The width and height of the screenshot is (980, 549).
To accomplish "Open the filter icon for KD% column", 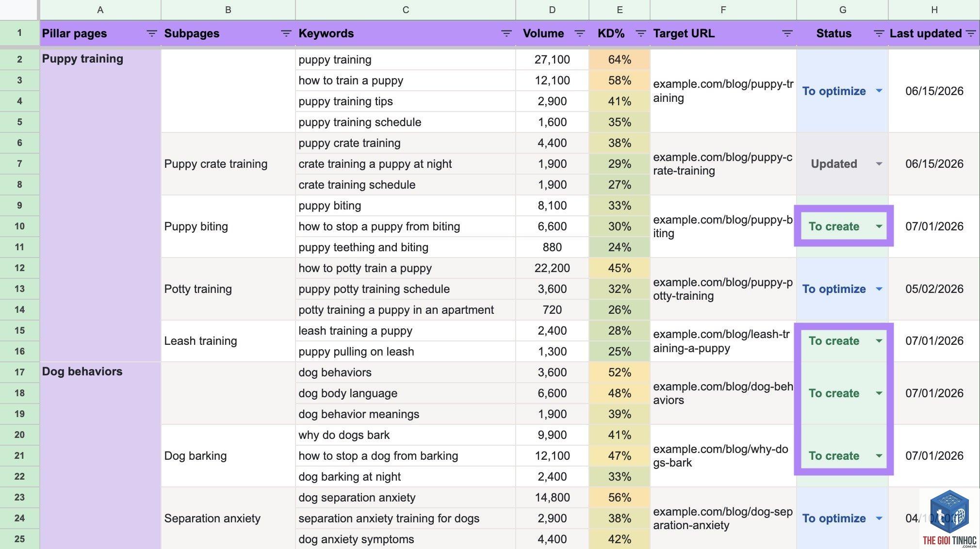I will (640, 33).
